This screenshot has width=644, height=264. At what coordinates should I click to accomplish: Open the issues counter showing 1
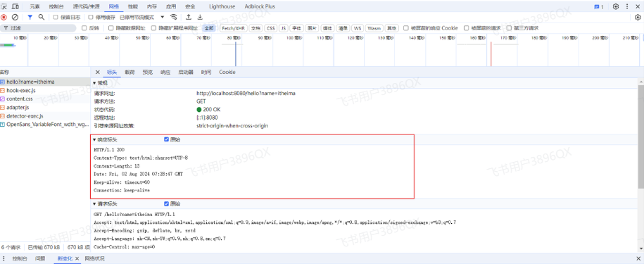tap(598, 6)
